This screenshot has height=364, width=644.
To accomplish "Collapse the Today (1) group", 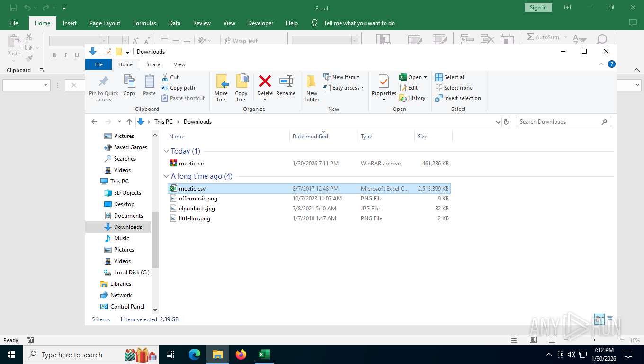I will coord(166,151).
